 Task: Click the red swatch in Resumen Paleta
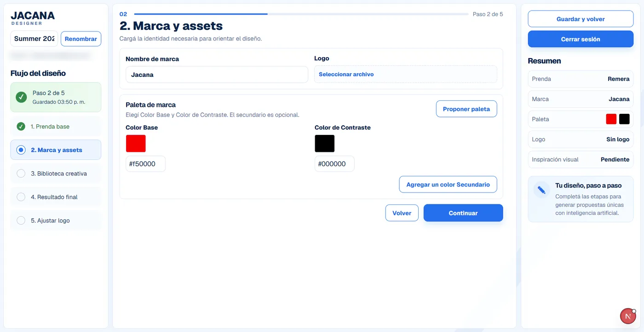611,119
